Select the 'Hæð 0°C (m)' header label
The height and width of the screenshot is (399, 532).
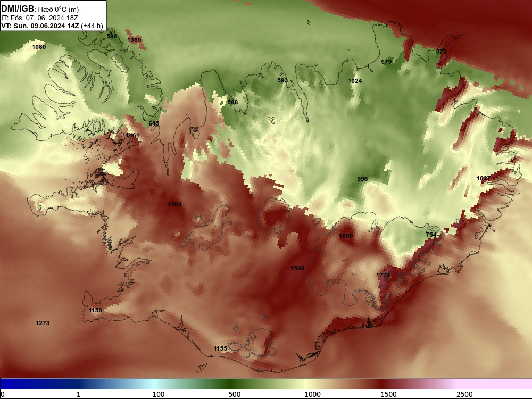(x=59, y=10)
